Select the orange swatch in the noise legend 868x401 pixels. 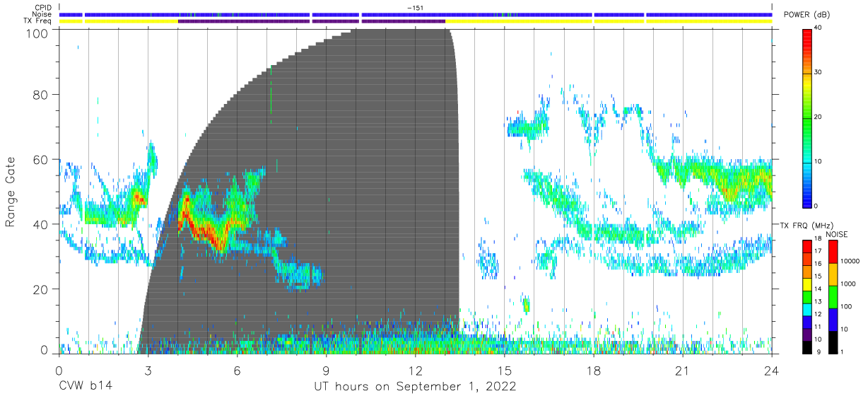click(833, 274)
